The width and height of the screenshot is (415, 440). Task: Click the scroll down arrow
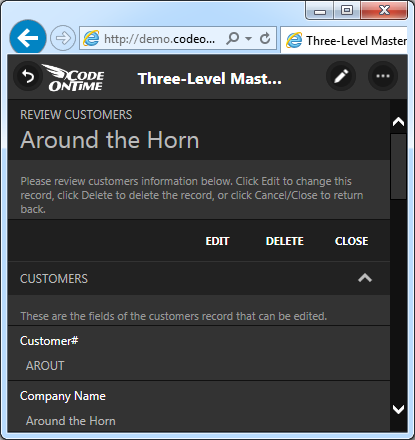(398, 409)
